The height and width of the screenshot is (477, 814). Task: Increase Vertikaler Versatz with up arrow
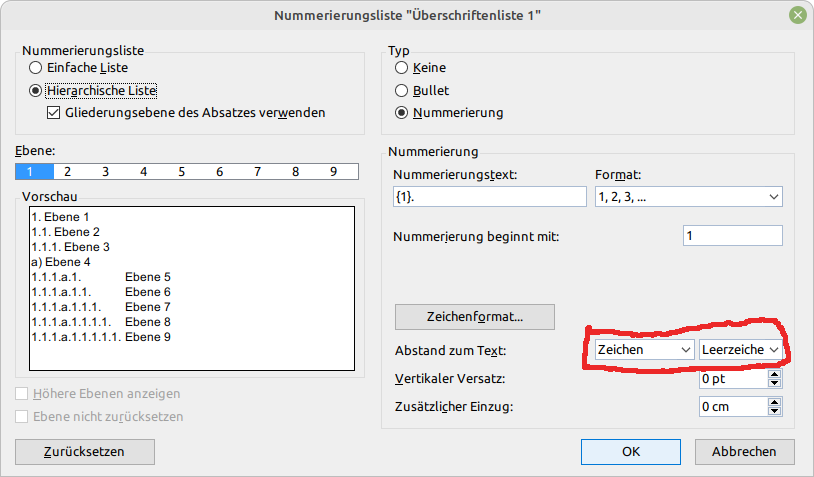click(774, 375)
